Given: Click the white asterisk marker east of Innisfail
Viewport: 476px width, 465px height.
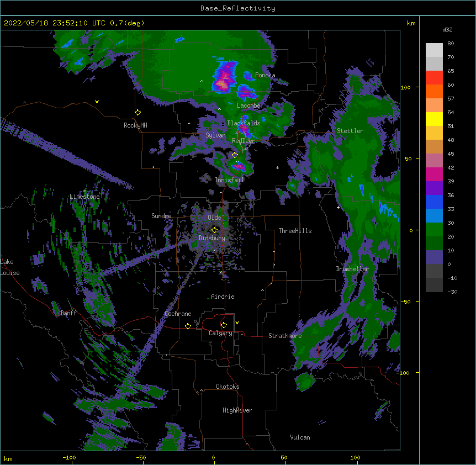Looking at the screenshot, I should click(277, 167).
